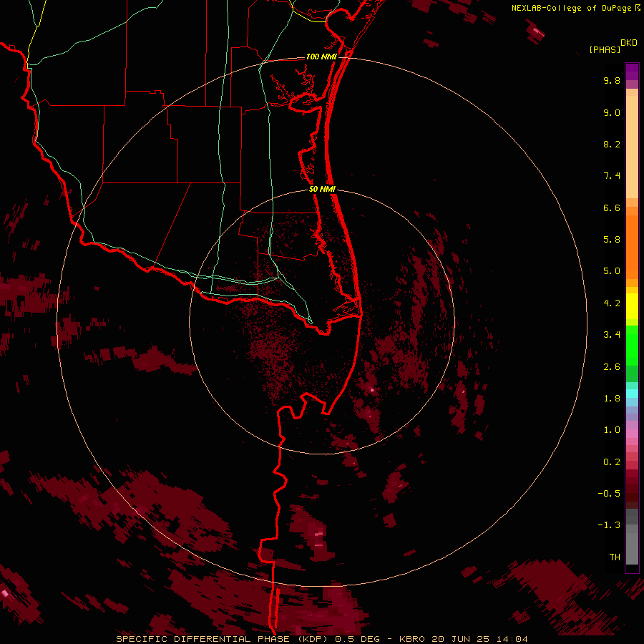Click the 20 JUN 25 date text
This screenshot has height=644, width=644.
click(459, 639)
